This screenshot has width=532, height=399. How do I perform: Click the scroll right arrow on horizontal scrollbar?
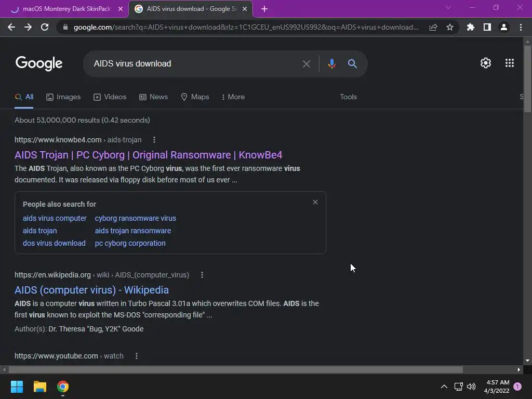[519, 369]
